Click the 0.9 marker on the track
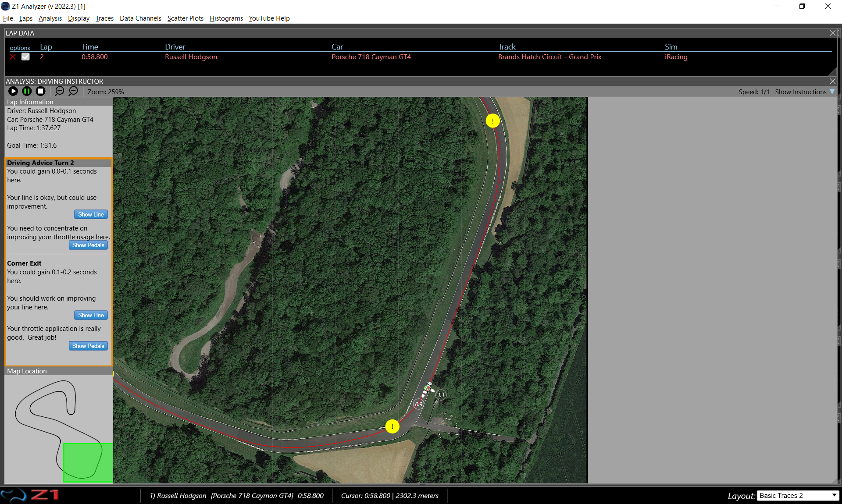 (x=419, y=404)
